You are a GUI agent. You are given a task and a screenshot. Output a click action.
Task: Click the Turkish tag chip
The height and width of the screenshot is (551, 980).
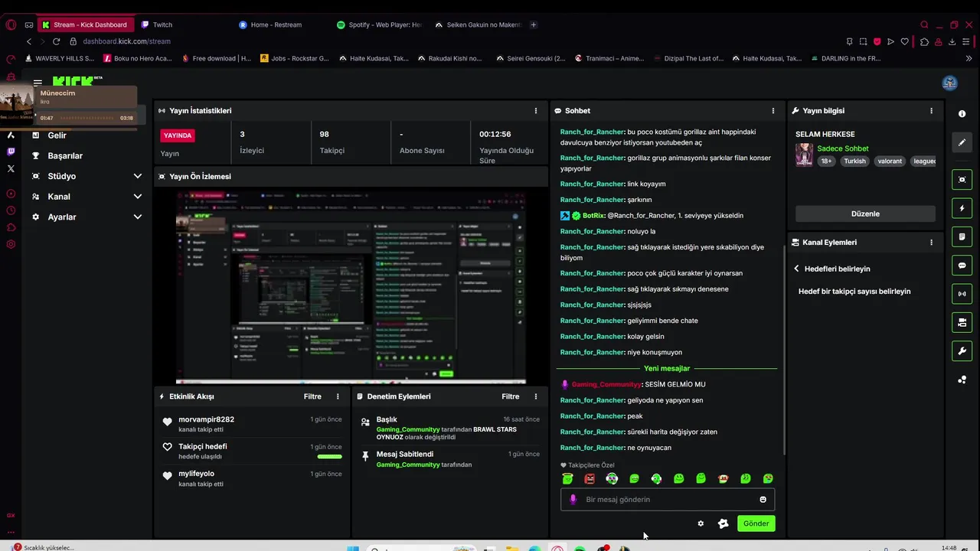coord(854,161)
